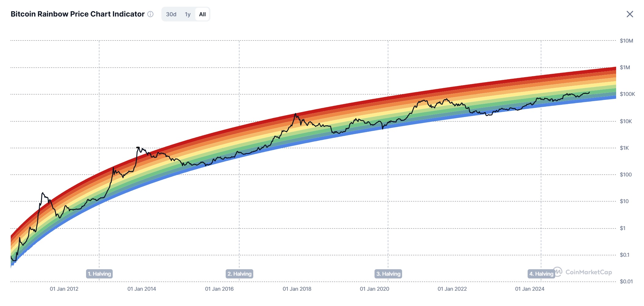Screen dimensions: 644x306
Task: Click the 3. Halving marker label
Action: point(388,274)
